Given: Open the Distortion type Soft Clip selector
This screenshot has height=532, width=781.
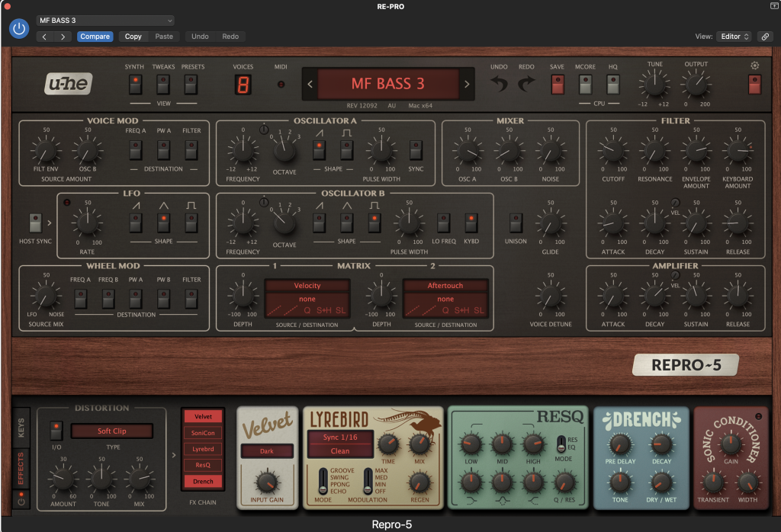Looking at the screenshot, I should click(111, 431).
